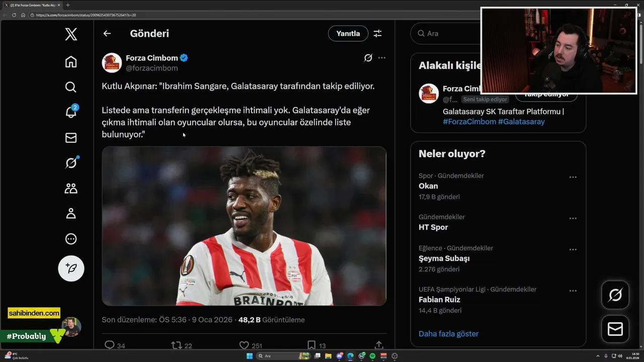Click the compose post feather button
The height and width of the screenshot is (362, 644).
click(x=71, y=268)
